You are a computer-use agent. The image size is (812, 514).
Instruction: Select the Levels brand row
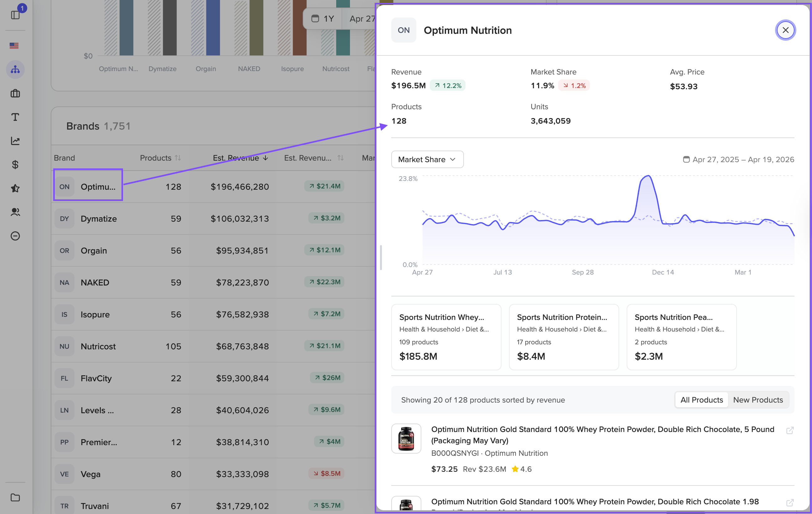point(213,410)
